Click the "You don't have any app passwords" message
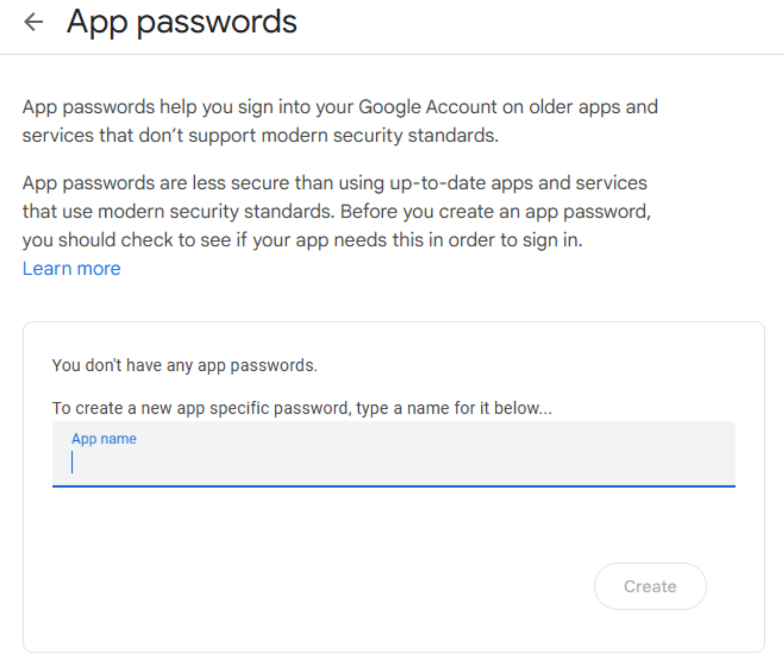Viewport: 784px width, 672px height. tap(185, 365)
